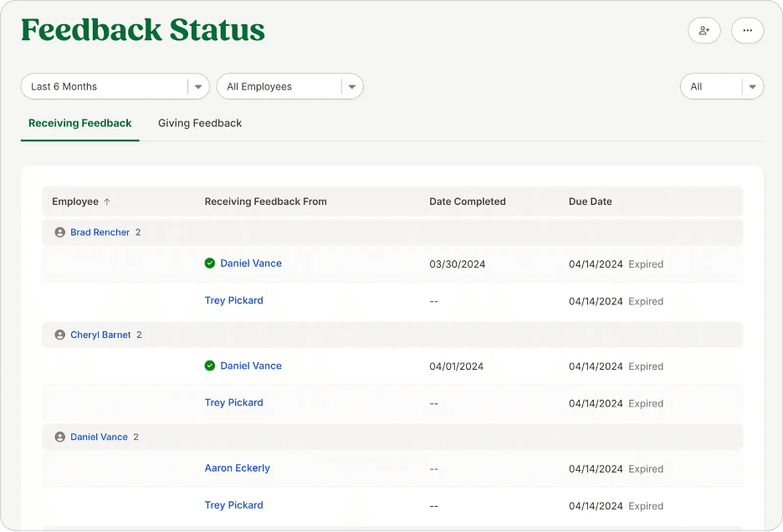
Task: Click the person icon beside Daniel Vance group row
Action: point(59,437)
